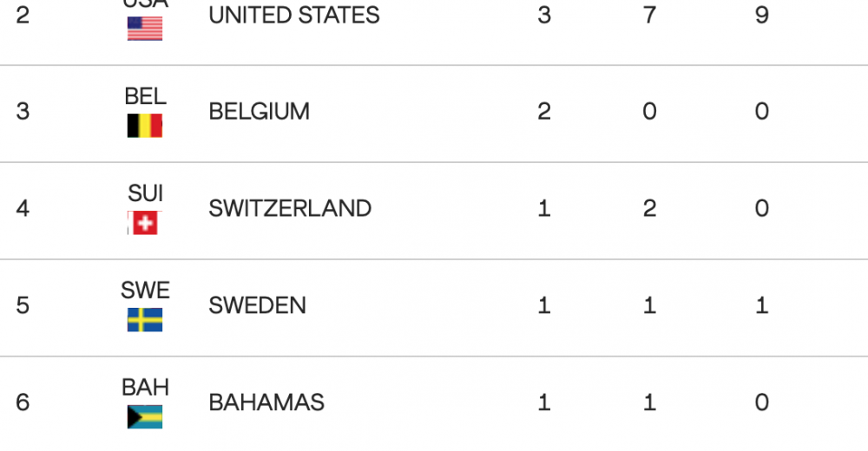Open the BELGIUM country name

260,112
